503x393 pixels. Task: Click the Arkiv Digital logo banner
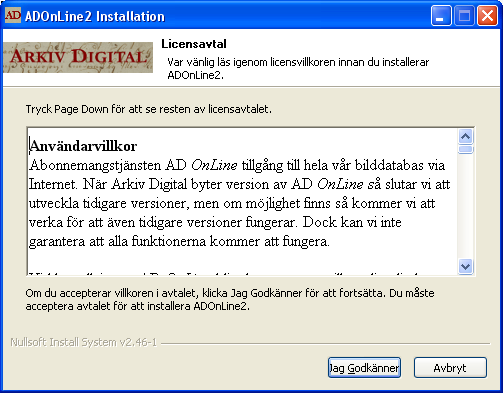(x=78, y=57)
